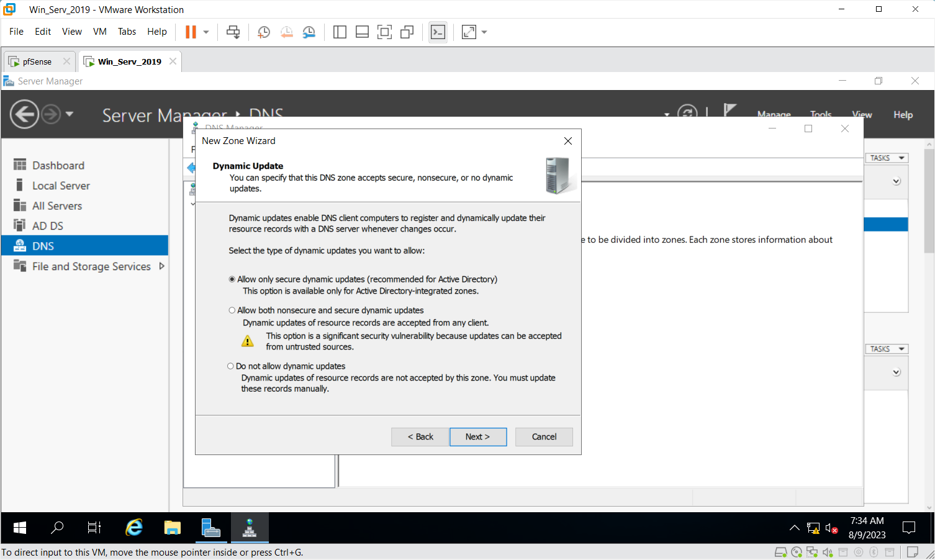Open stretch display dropdown arrow

[x=484, y=32]
